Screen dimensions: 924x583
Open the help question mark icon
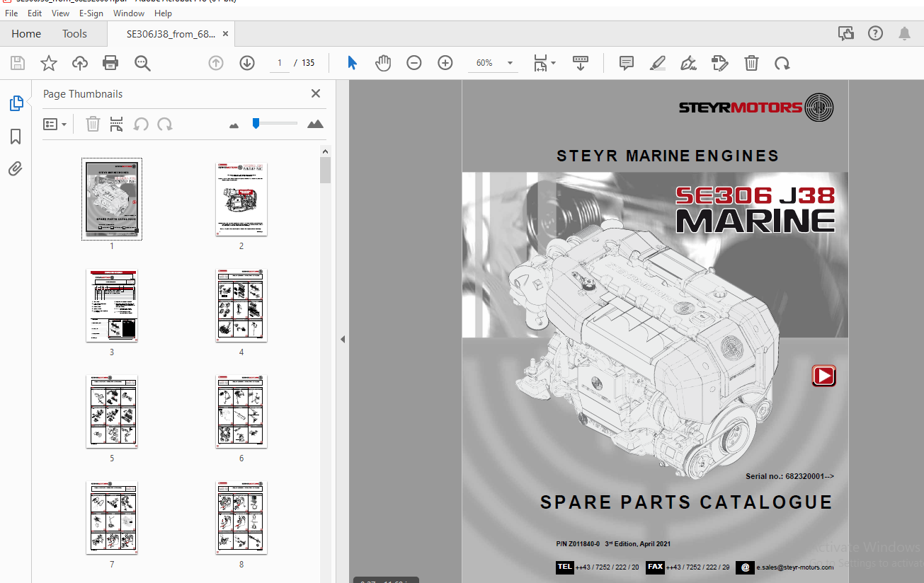(x=875, y=33)
